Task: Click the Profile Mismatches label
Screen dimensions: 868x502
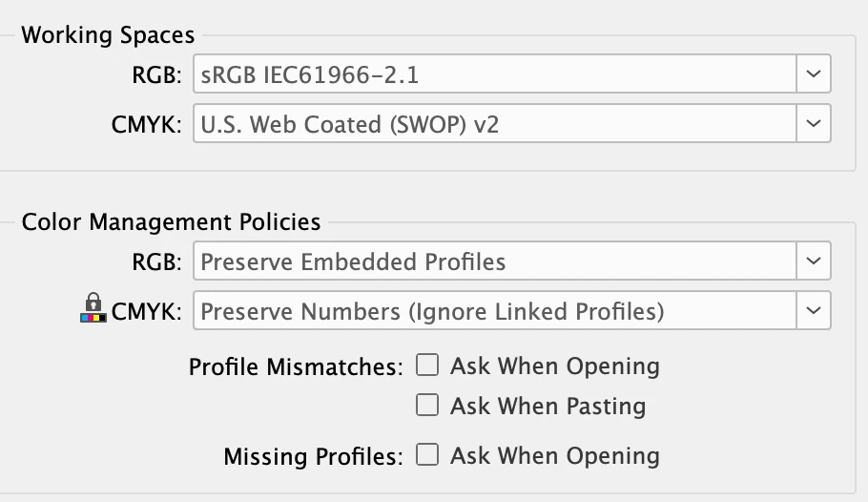Action: click(x=296, y=367)
